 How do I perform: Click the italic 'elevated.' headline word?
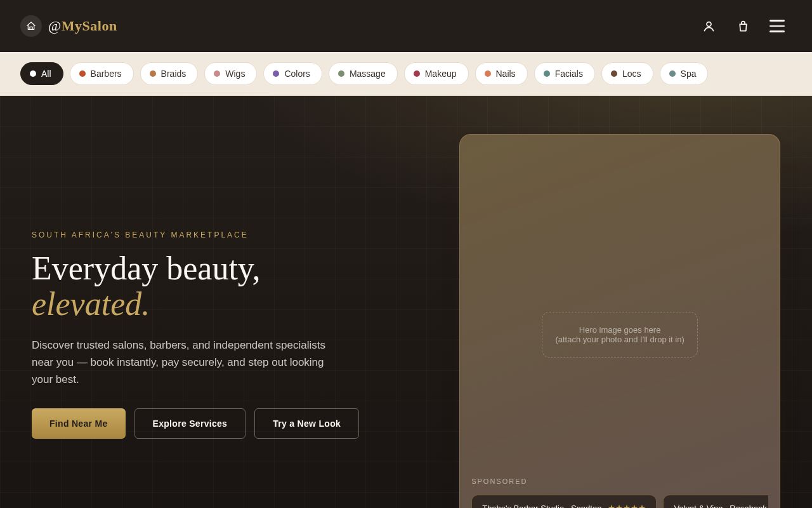click(x=91, y=304)
